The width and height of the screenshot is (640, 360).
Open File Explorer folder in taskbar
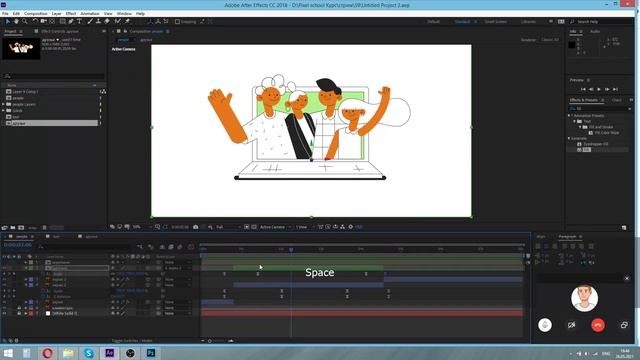[68, 353]
